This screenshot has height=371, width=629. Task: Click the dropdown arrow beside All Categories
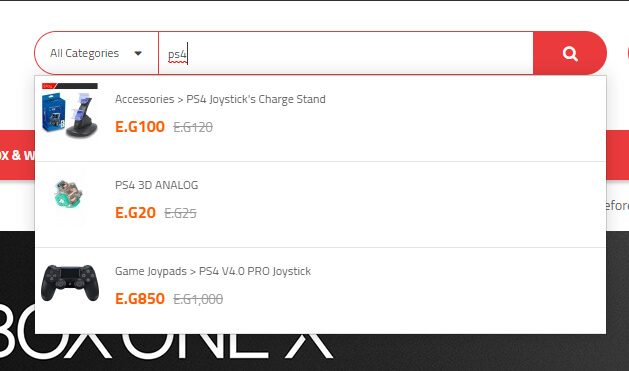[138, 53]
